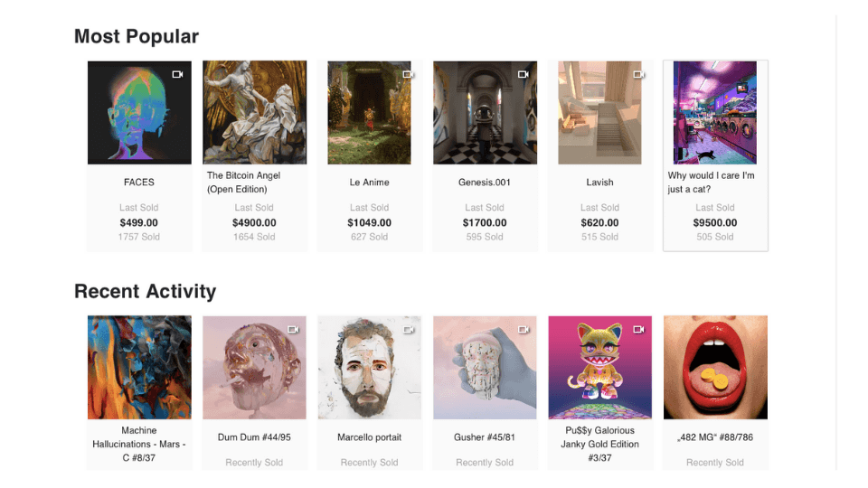Open the Genesis.001 title link
This screenshot has height=488, width=868.
point(485,183)
